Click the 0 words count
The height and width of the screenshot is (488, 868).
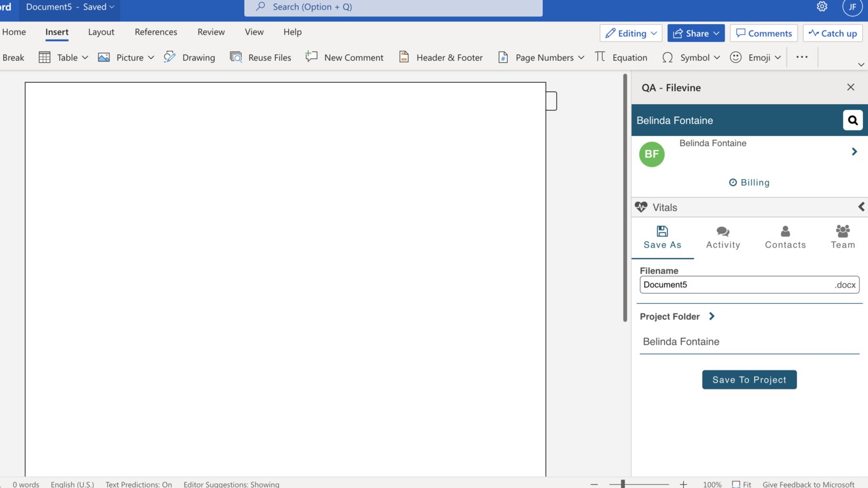26,484
